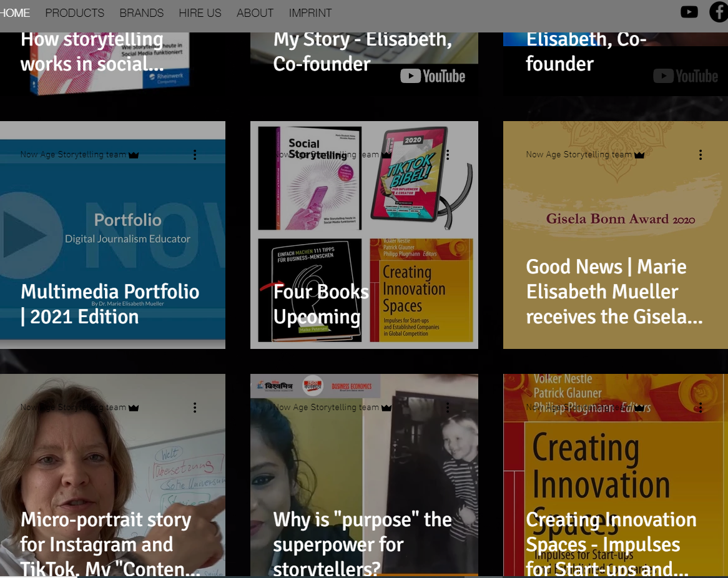The image size is (728, 578).
Task: Open the YouTube icon in header
Action: click(689, 12)
